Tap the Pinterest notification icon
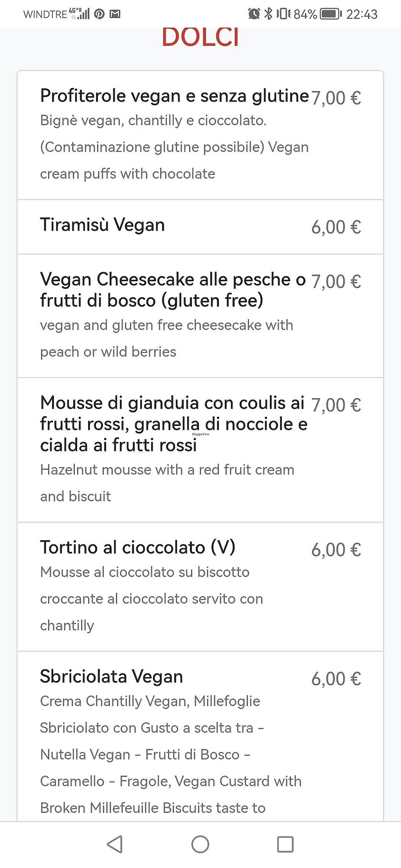The height and width of the screenshot is (868, 401). tap(99, 14)
